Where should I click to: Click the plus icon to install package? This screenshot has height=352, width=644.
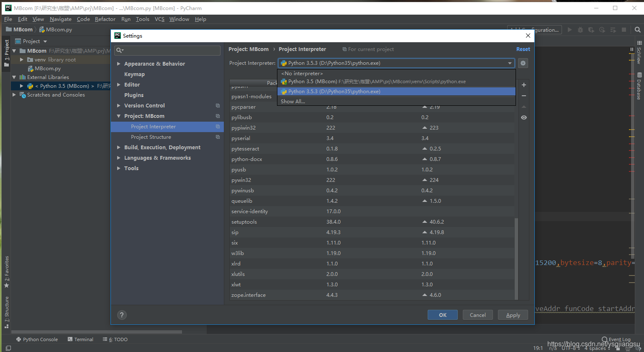(x=523, y=85)
